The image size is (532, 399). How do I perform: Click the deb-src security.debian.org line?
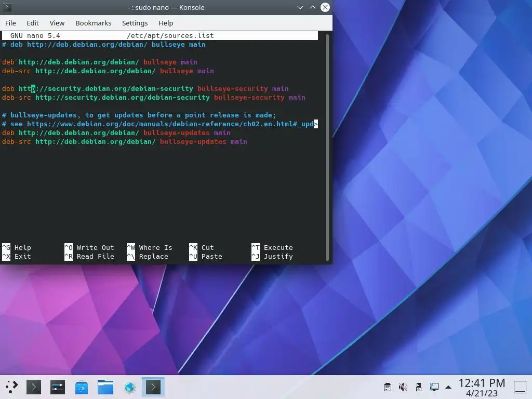[154, 97]
